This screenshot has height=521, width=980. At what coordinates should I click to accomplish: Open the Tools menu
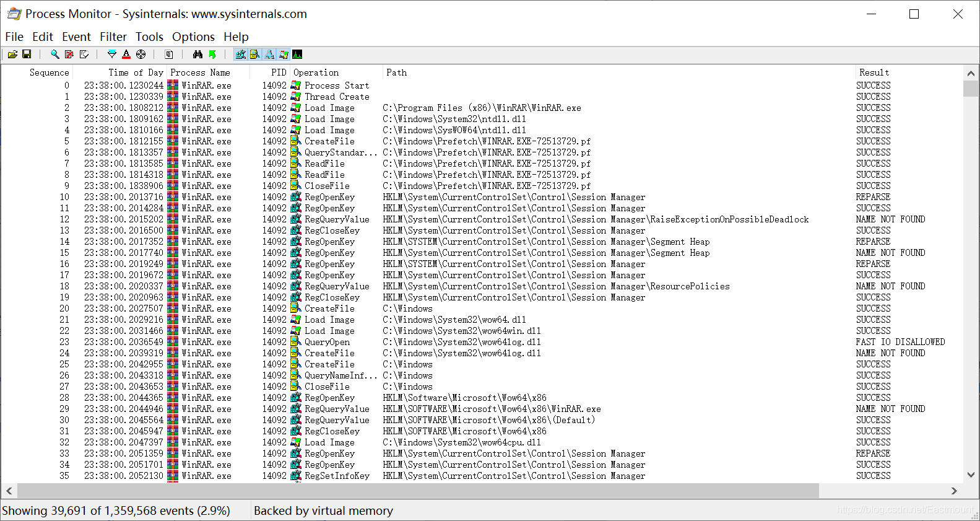[x=150, y=37]
